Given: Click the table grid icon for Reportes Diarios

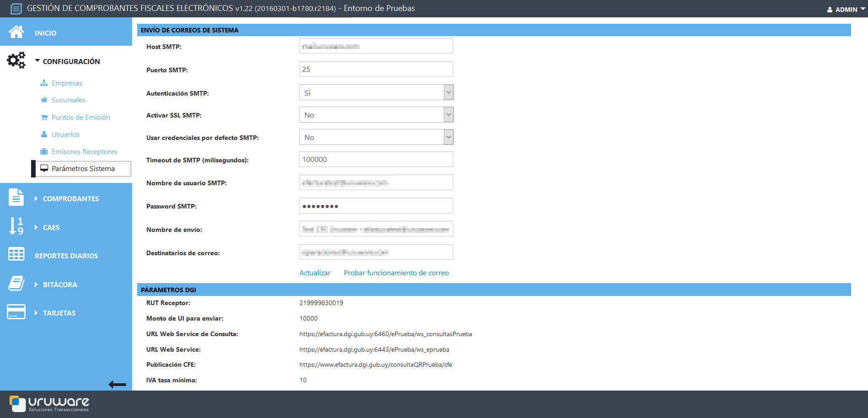Looking at the screenshot, I should point(16,254).
